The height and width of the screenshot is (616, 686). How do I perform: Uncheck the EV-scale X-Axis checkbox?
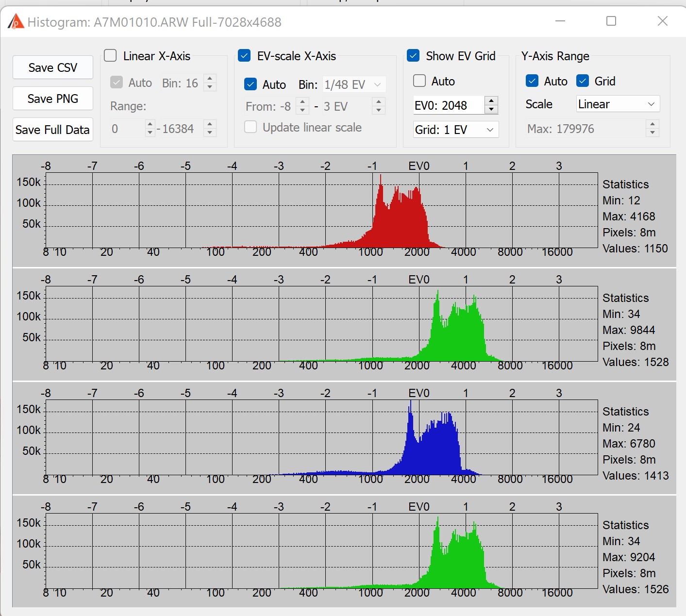[245, 56]
